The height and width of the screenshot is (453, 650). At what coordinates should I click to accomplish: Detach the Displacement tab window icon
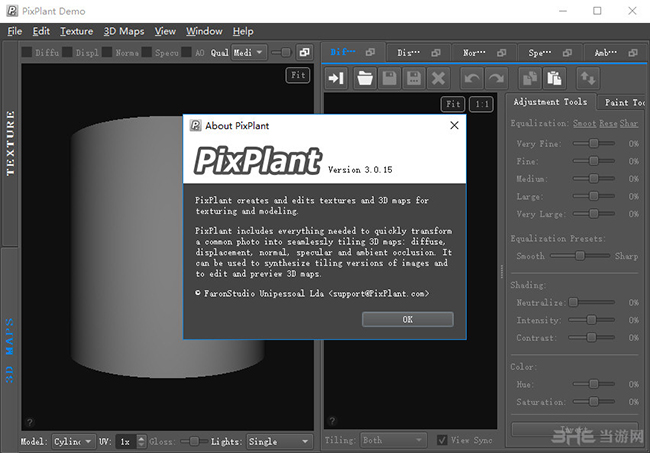coord(436,53)
